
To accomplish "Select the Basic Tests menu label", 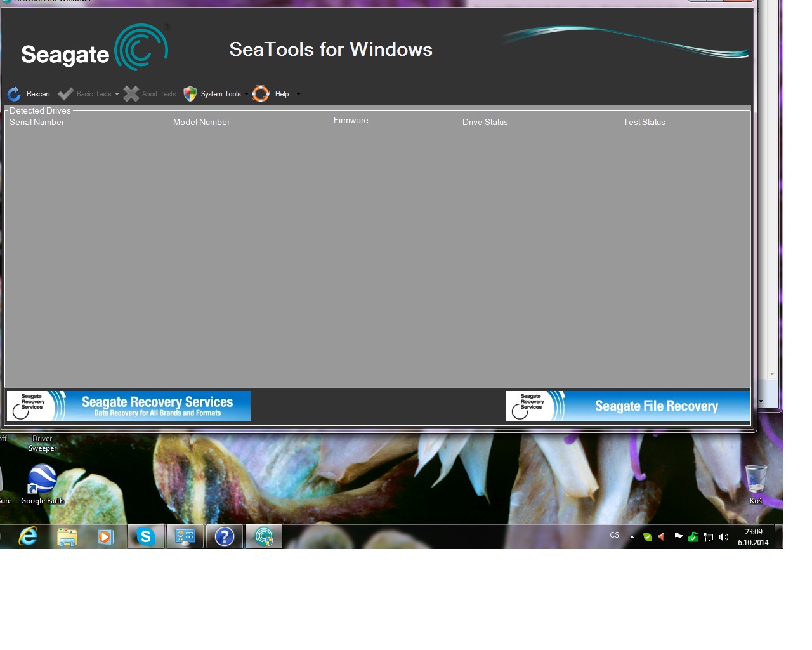I will (x=94, y=94).
